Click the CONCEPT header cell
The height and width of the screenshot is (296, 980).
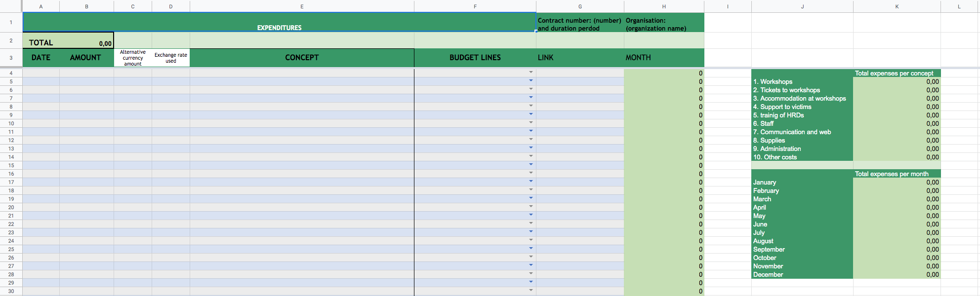pyautogui.click(x=302, y=58)
